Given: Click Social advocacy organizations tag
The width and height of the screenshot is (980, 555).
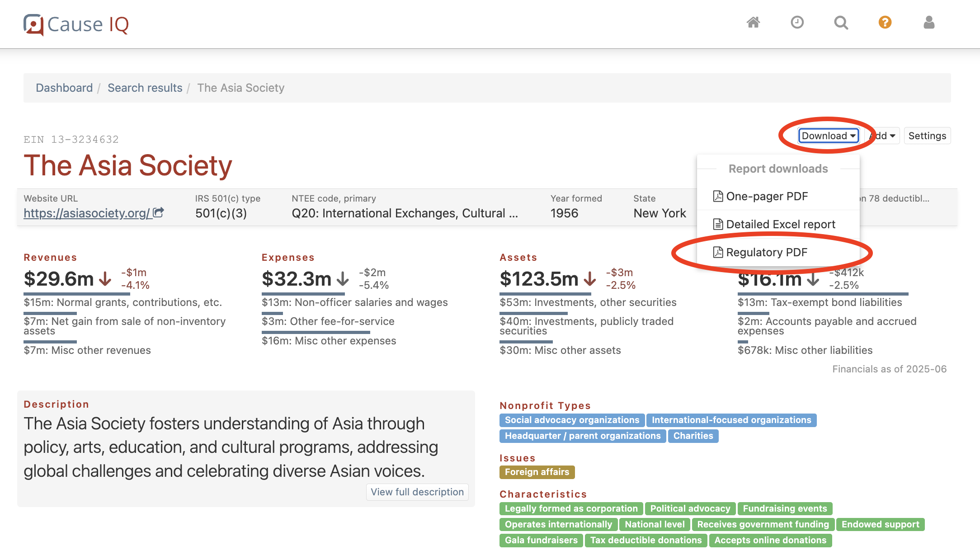Looking at the screenshot, I should pyautogui.click(x=572, y=420).
